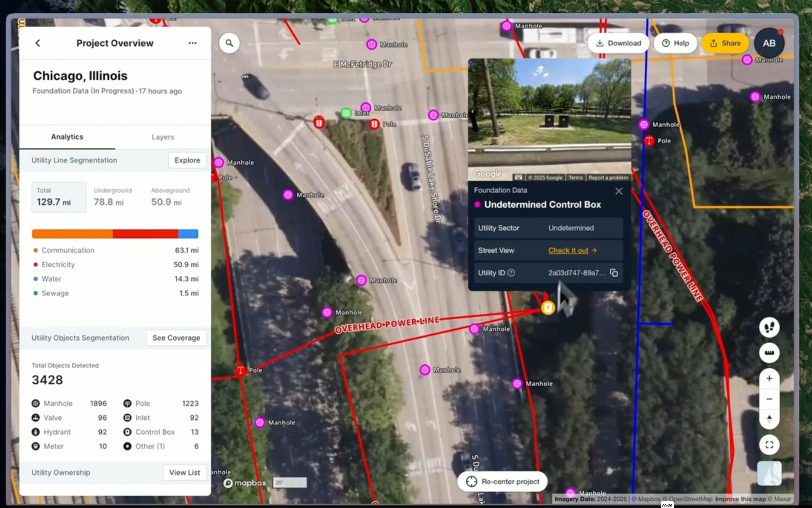Click the Meter icon in object counts
This screenshot has height=508, width=812.
point(36,446)
